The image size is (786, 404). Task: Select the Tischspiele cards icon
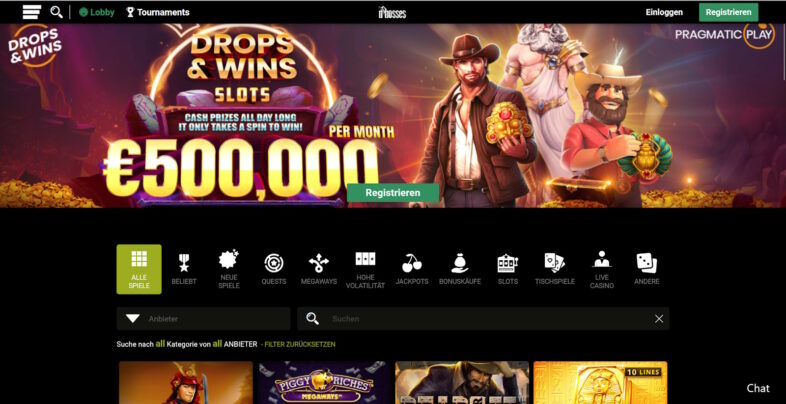(554, 263)
